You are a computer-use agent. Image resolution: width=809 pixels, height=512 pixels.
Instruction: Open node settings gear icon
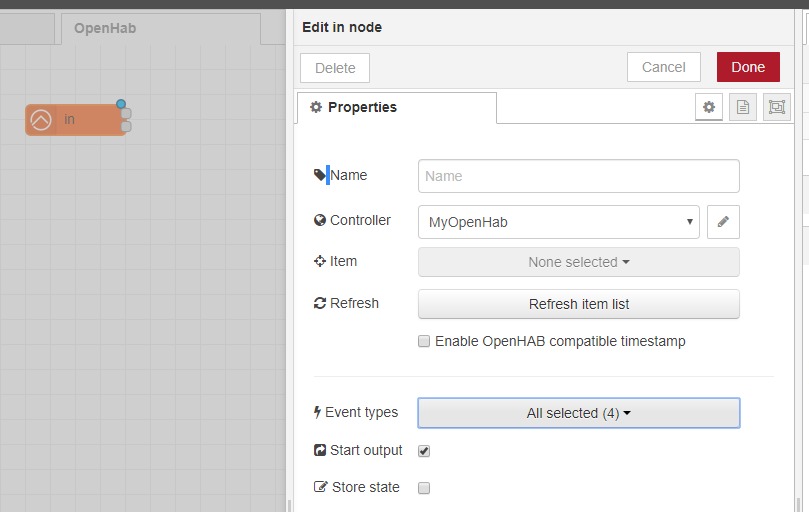click(709, 107)
